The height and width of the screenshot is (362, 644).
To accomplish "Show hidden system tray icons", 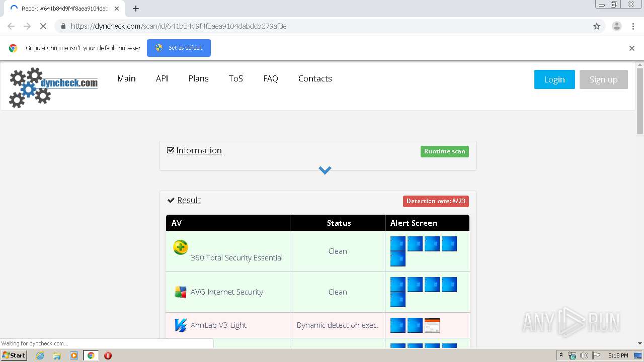I will coord(561,355).
